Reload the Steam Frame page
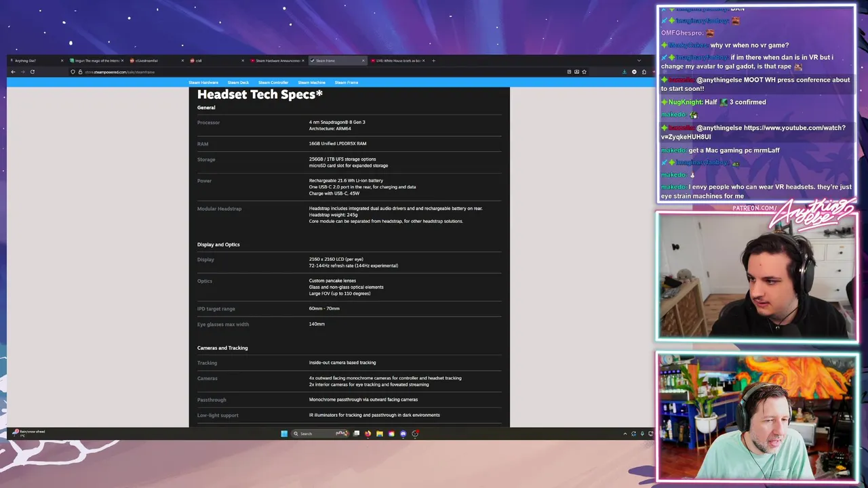 pos(32,72)
